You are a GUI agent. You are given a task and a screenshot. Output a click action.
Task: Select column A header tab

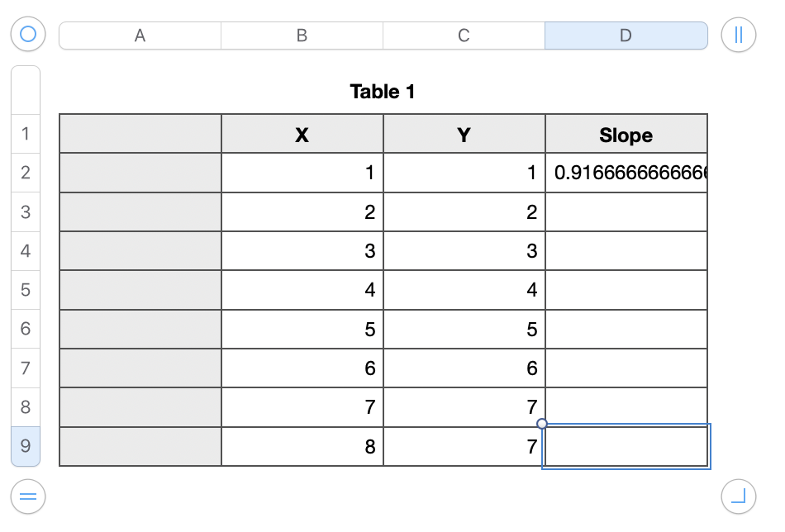point(140,36)
